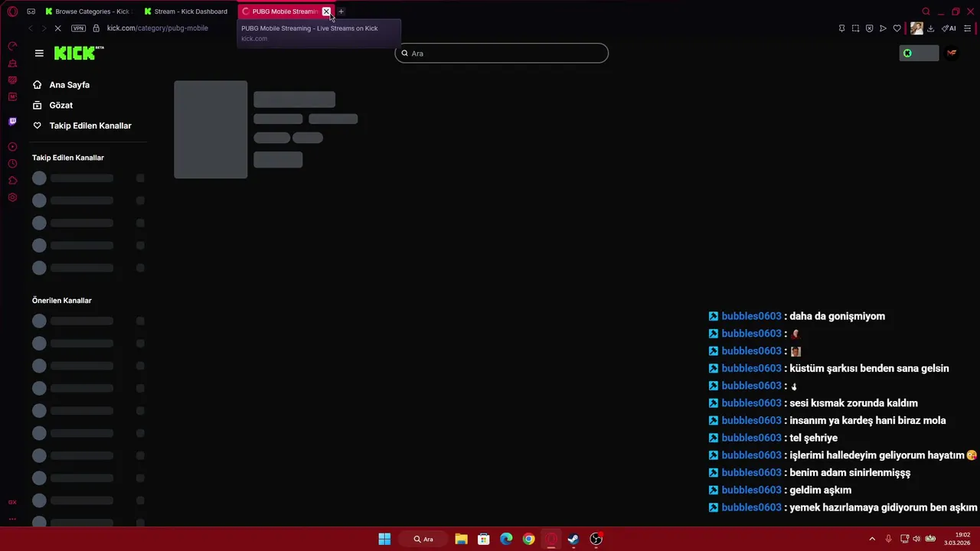This screenshot has height=551, width=980.
Task: Open volume speaker icon in tray
Action: 916,539
